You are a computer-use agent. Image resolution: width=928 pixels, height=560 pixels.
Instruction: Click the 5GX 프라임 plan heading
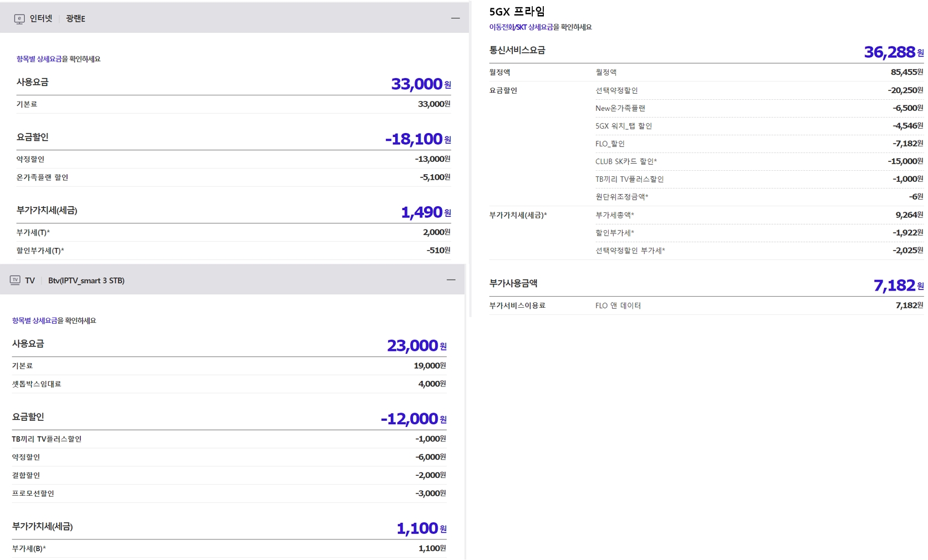point(517,12)
